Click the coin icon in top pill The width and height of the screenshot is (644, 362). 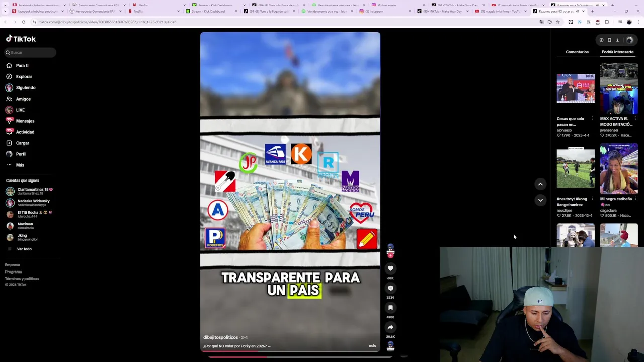click(x=601, y=40)
